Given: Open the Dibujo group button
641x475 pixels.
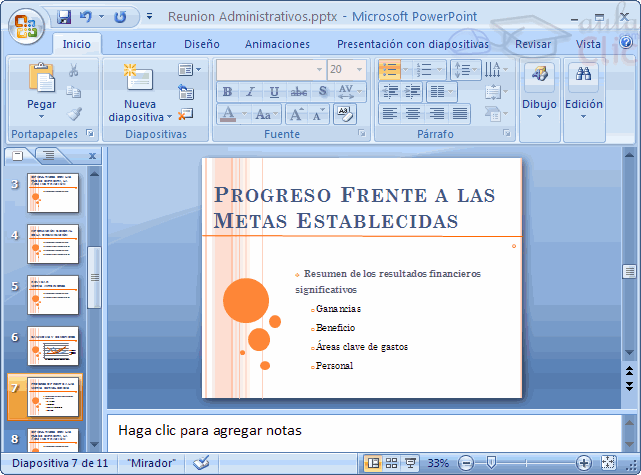Looking at the screenshot, I should coord(539,92).
